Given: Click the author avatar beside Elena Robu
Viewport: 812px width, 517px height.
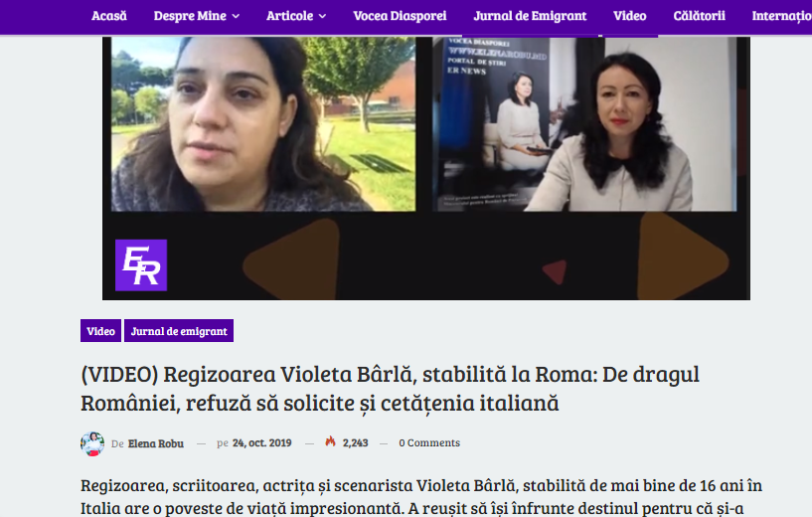Looking at the screenshot, I should pos(92,443).
